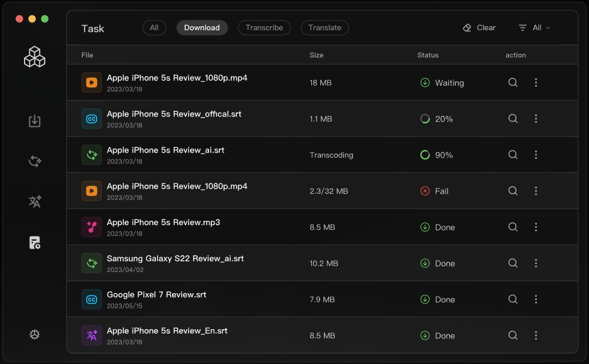
Task: Click the green status icon beside Waiting
Action: point(425,82)
